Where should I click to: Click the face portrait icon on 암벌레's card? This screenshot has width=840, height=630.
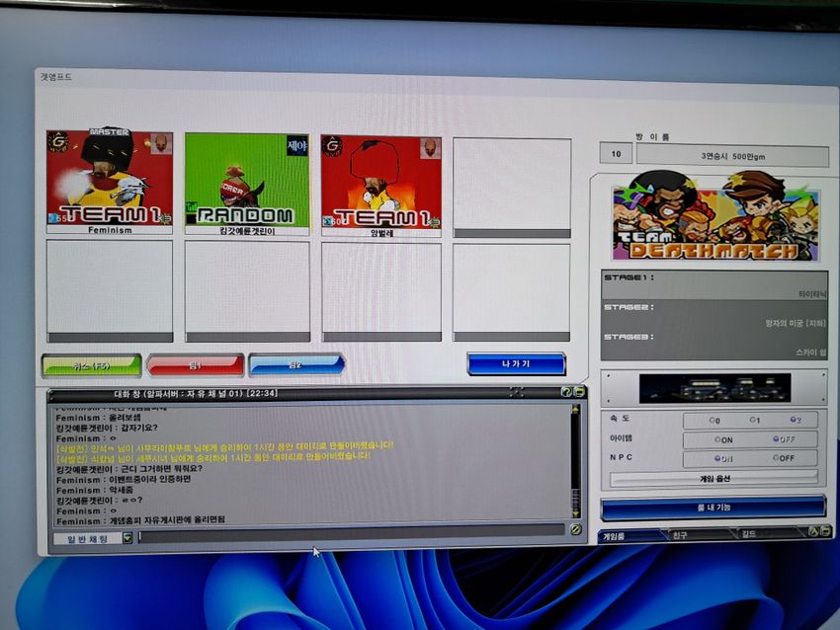pos(430,148)
